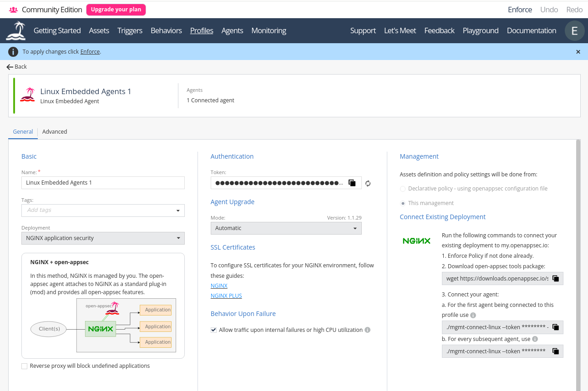Uncheck allow traffic upon internal failures
Screen dimensions: 588x391
214,330
